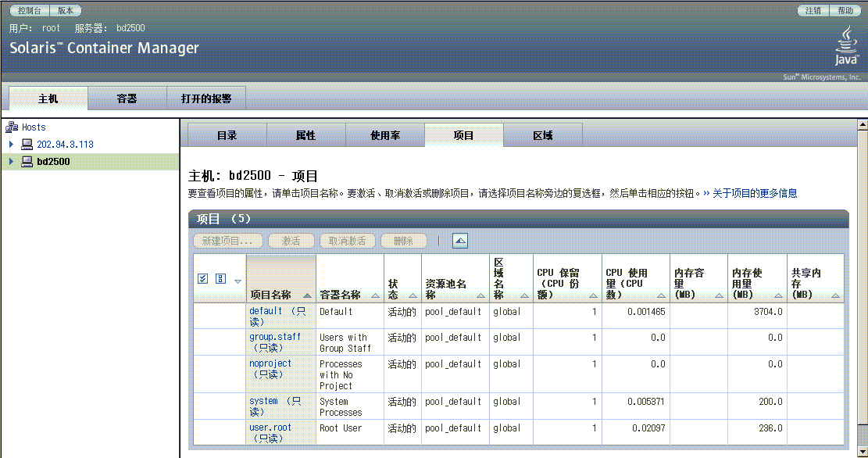This screenshot has width=868, height=458.
Task: Open the user.root project link
Action: pyautogui.click(x=270, y=432)
